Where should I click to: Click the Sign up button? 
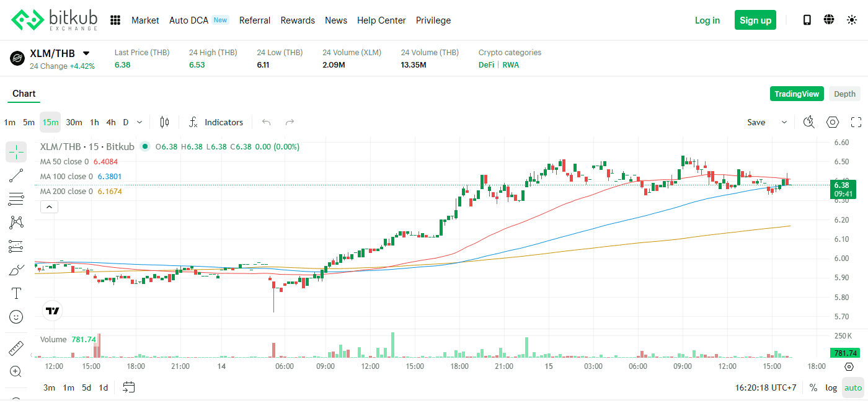pos(755,20)
